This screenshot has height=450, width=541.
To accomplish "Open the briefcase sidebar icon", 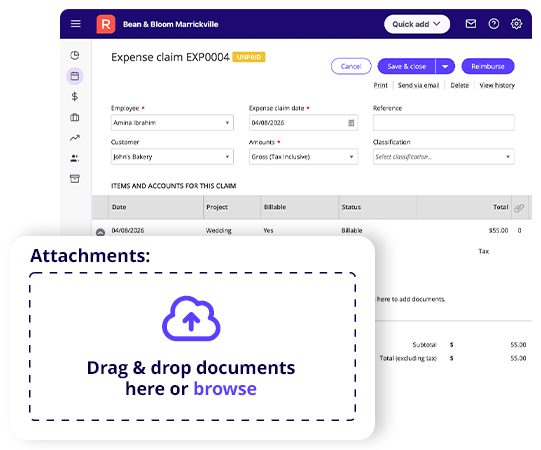I will click(x=75, y=117).
